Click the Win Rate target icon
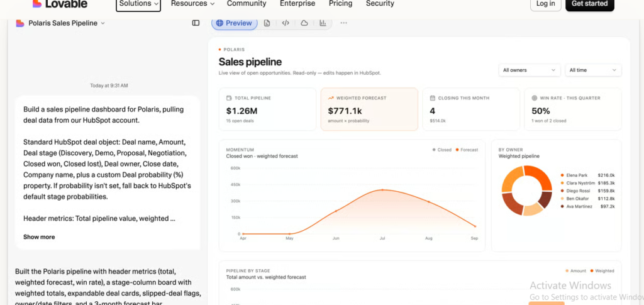The width and height of the screenshot is (644, 305). [x=535, y=98]
